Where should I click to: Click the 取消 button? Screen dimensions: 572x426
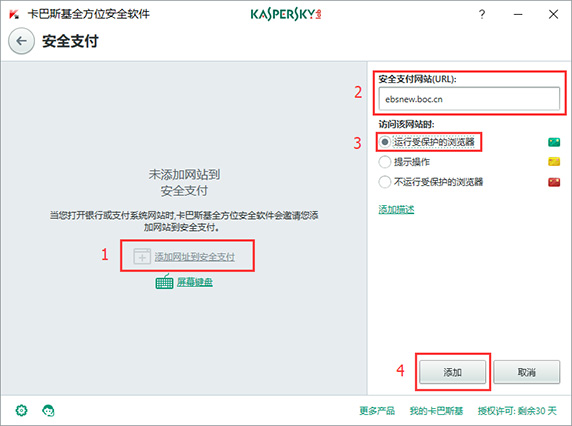tap(526, 372)
